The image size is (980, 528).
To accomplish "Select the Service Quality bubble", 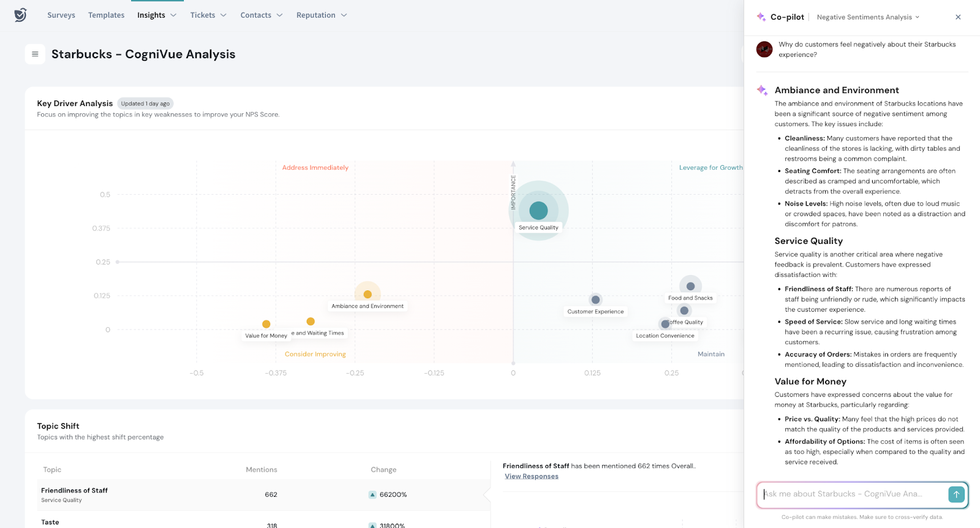I will pyautogui.click(x=538, y=210).
